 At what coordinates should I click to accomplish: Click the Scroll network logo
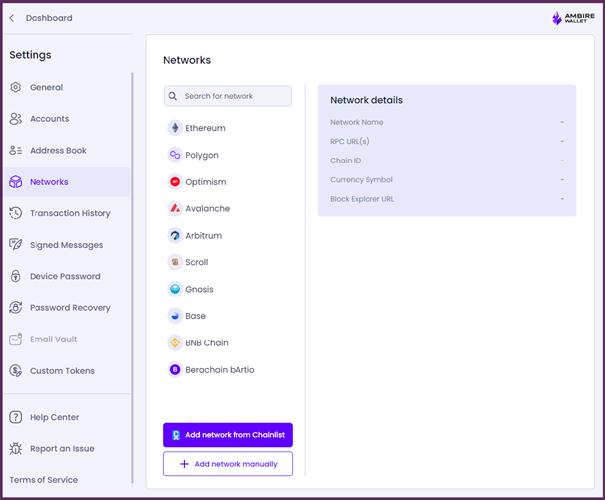[175, 262]
